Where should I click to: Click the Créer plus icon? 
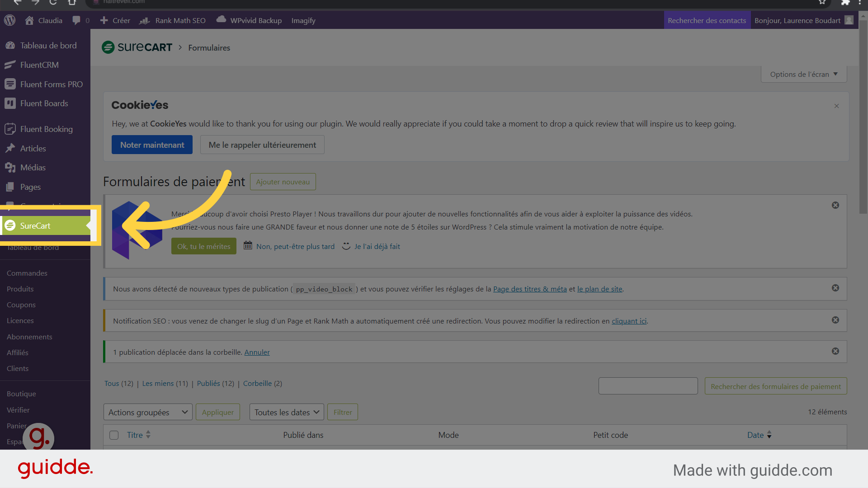104,20
